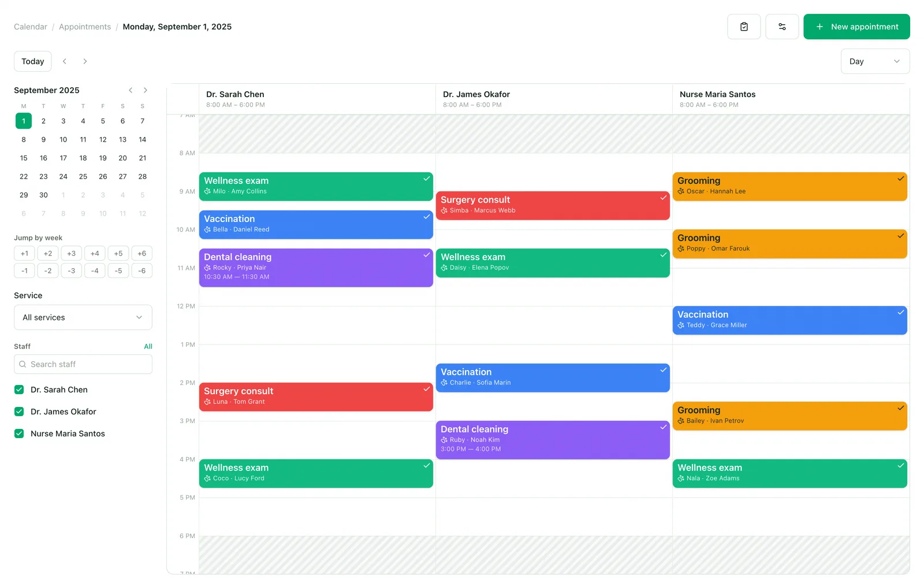Uncheck Dr. Sarah Chen staff filter
Viewport: 924px width, 578px height.
pyautogui.click(x=19, y=390)
